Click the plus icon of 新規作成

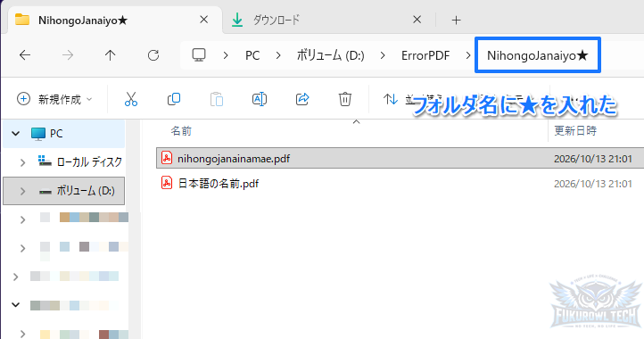[23, 99]
